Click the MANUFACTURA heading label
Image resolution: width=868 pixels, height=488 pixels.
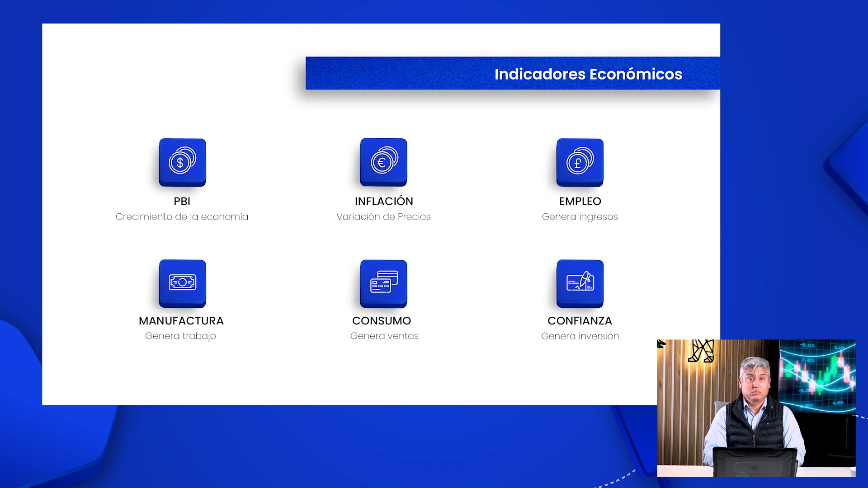tap(181, 321)
